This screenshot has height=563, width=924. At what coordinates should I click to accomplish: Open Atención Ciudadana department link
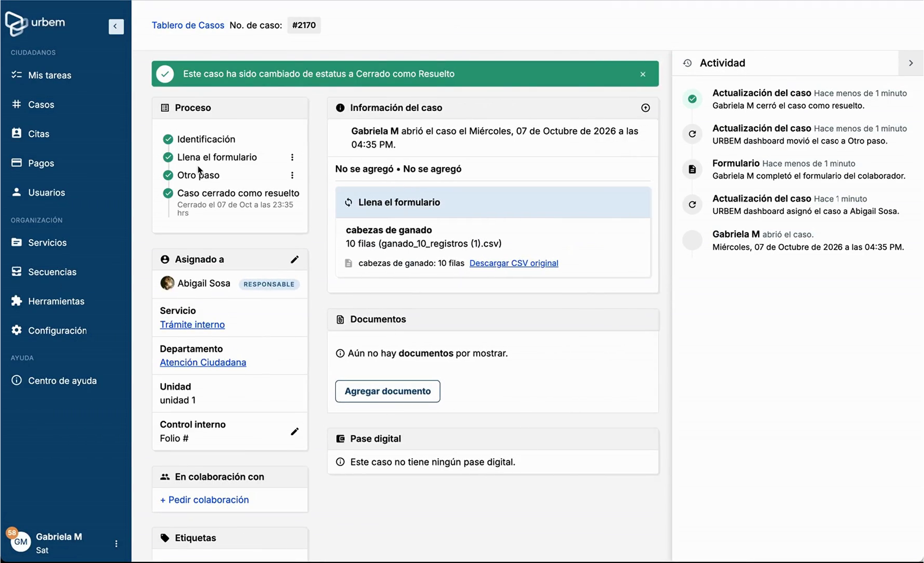click(x=203, y=362)
